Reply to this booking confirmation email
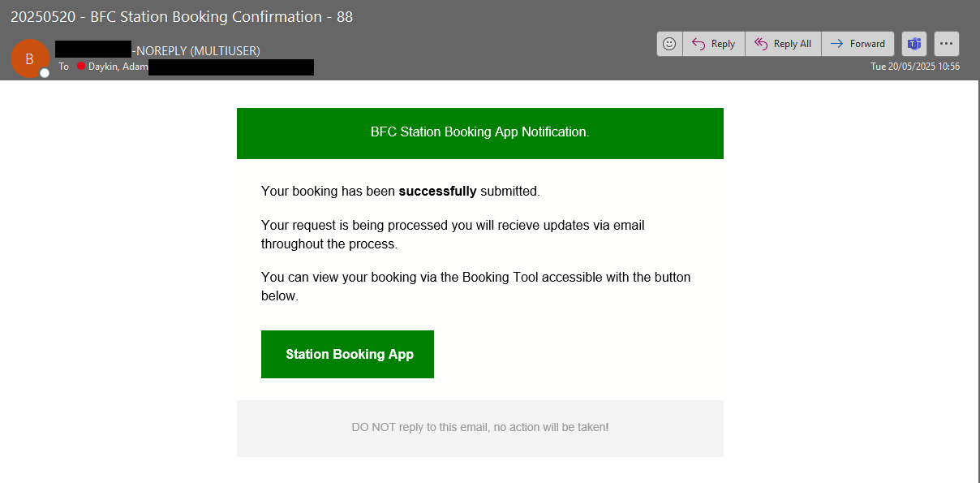The width and height of the screenshot is (980, 483). coord(713,44)
